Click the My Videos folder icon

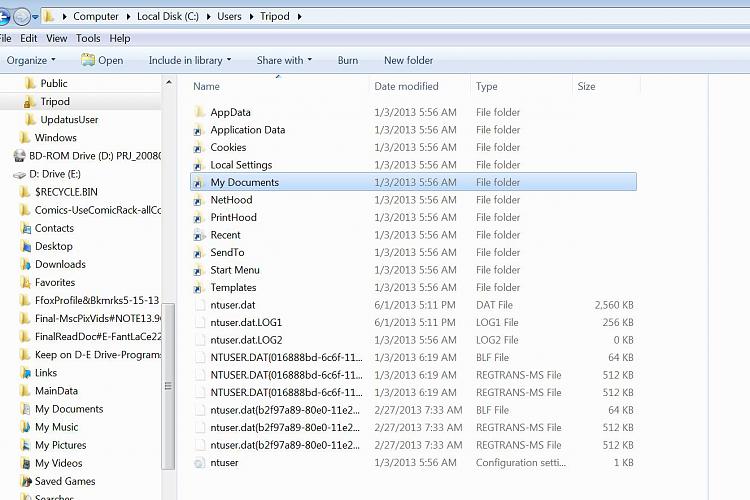point(26,463)
